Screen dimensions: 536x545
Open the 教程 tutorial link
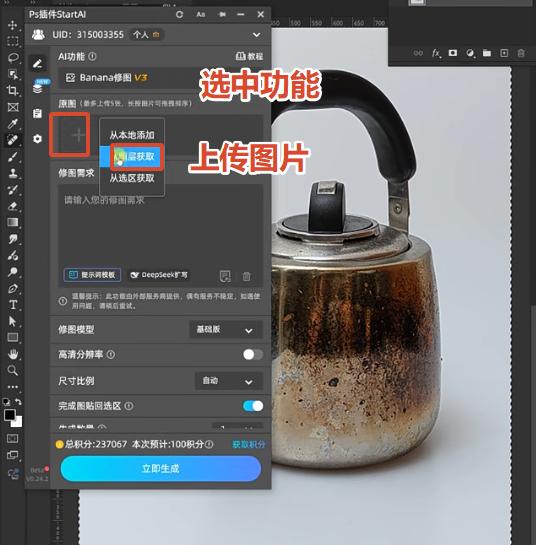pos(250,56)
